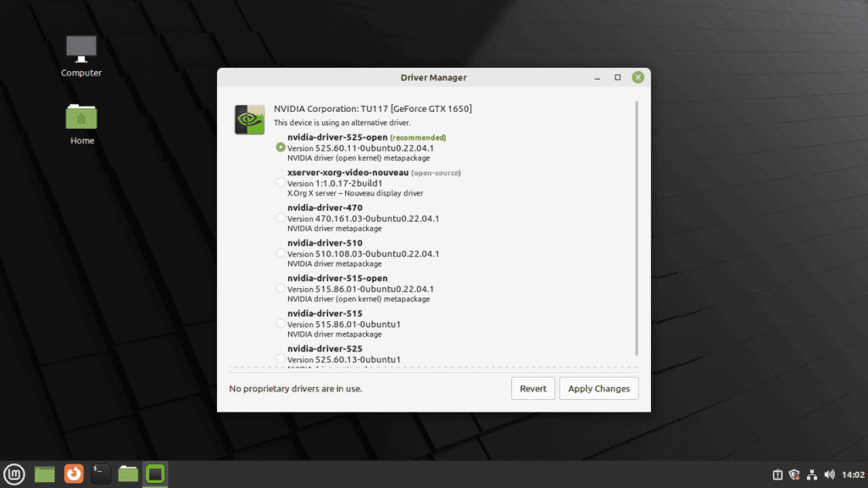Screen dimensions: 868x488
Task: Choose the nvidia-driver-510 radio button
Action: tap(281, 252)
